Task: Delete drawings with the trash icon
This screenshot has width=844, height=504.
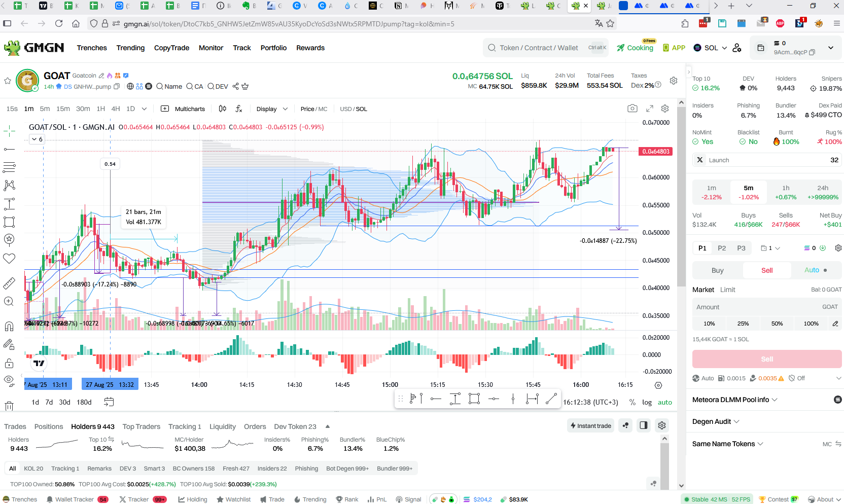Action: point(9,406)
